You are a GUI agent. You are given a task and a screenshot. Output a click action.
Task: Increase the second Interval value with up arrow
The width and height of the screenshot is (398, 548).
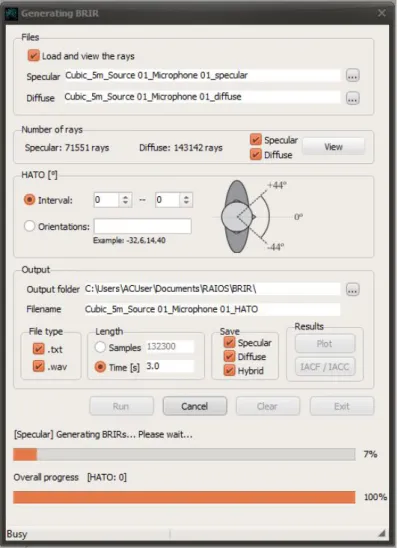click(x=186, y=197)
